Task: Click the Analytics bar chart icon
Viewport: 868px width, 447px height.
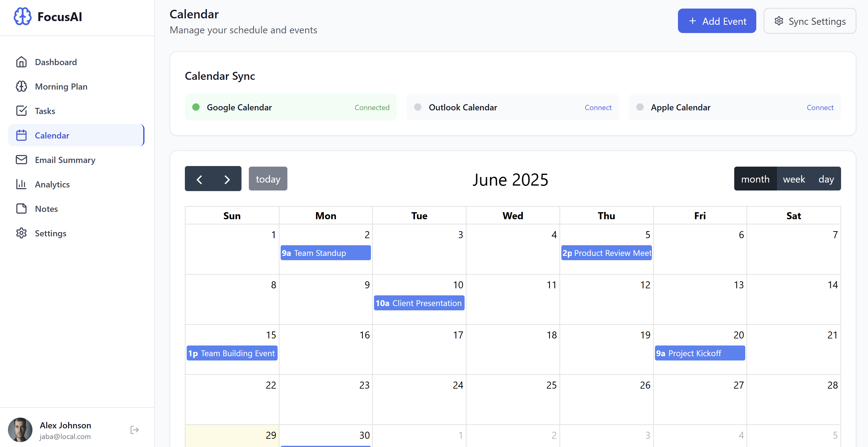Action: tap(21, 184)
